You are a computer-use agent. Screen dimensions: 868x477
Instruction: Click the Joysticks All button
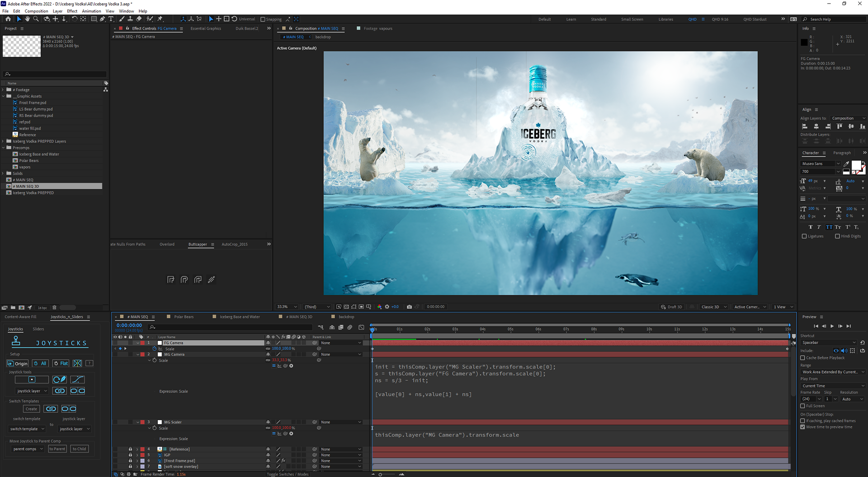tap(40, 363)
